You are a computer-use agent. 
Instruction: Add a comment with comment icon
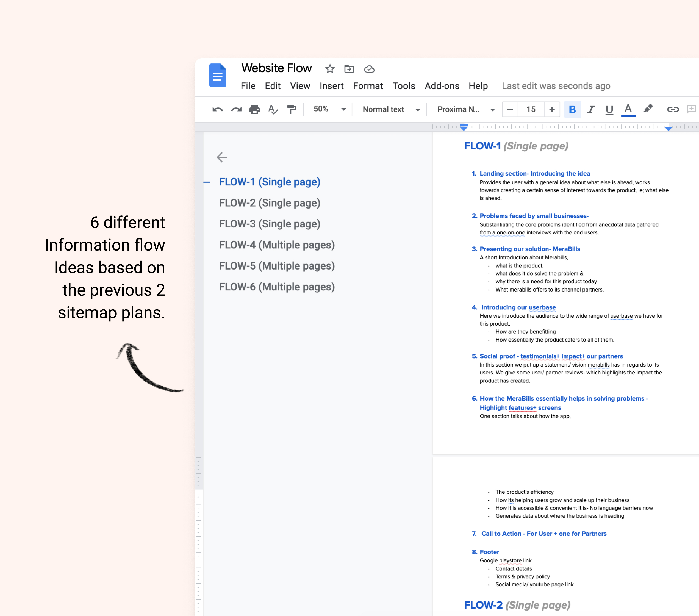coord(692,109)
